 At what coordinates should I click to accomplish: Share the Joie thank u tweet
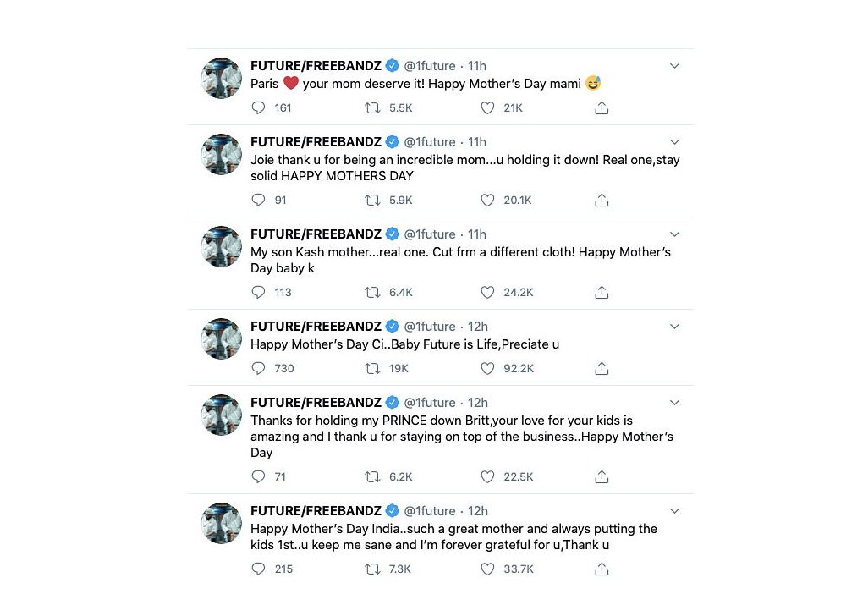click(602, 201)
